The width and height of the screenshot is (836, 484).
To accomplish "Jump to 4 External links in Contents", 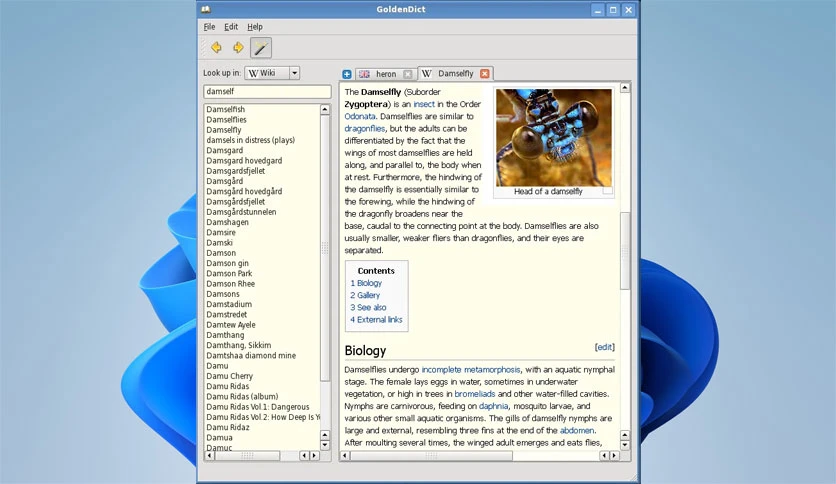I will [x=376, y=320].
